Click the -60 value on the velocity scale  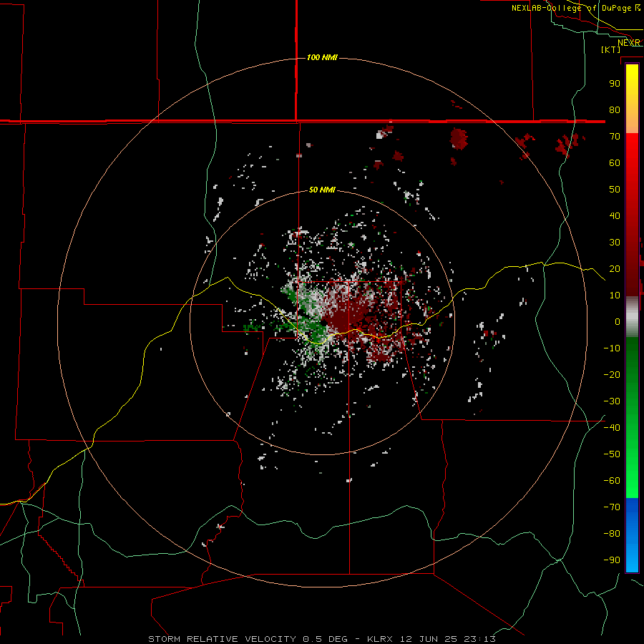point(612,481)
